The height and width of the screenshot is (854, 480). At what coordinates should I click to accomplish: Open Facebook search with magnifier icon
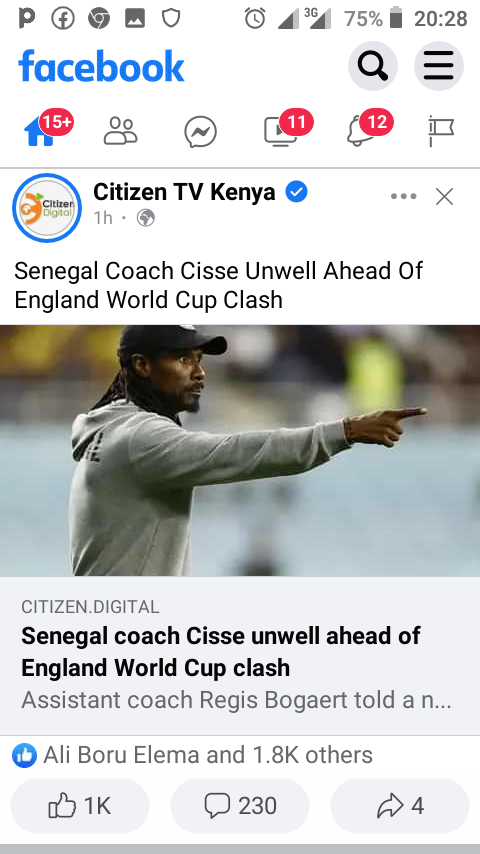point(373,66)
